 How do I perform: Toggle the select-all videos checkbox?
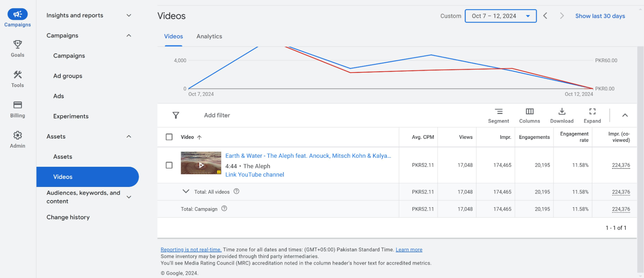[169, 137]
